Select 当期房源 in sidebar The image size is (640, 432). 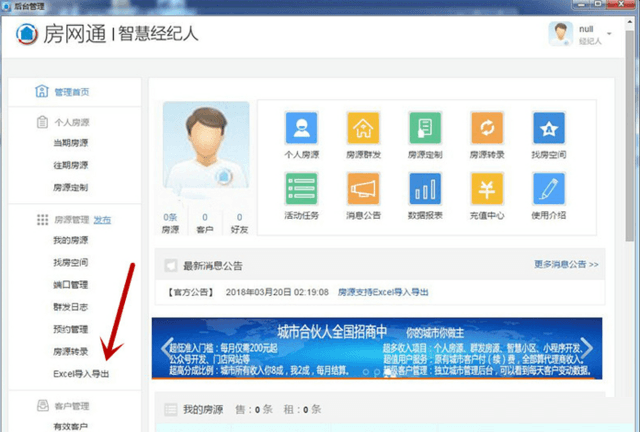(71, 143)
